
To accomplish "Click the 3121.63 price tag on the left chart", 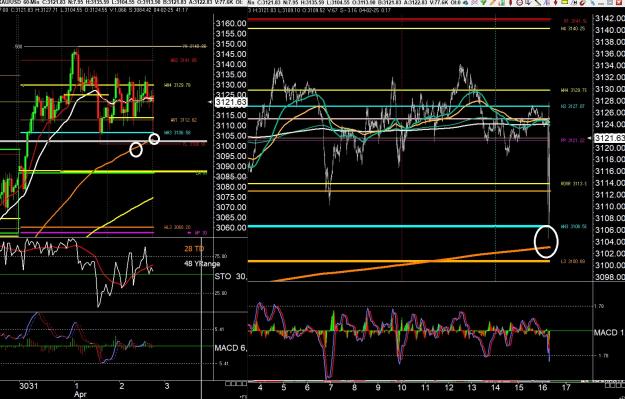I will coord(231,102).
